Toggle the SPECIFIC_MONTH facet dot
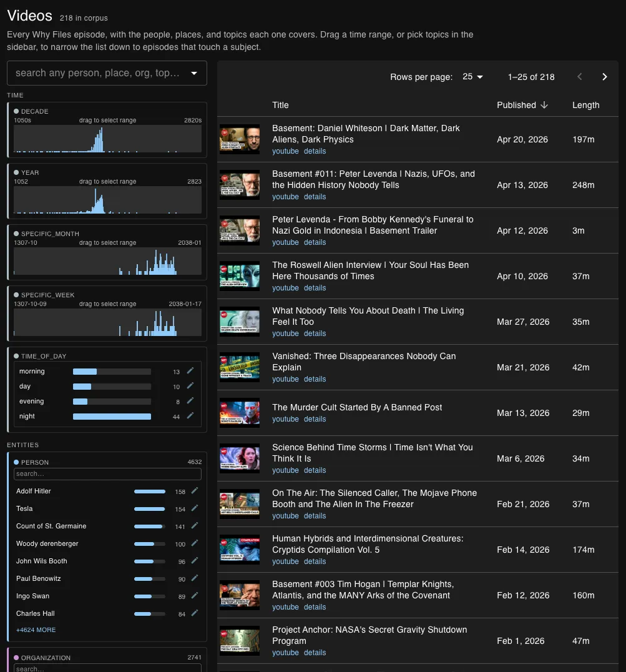 pos(16,234)
